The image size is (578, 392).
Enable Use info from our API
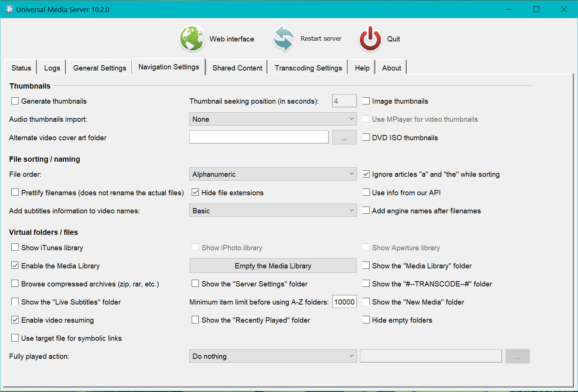coord(366,192)
